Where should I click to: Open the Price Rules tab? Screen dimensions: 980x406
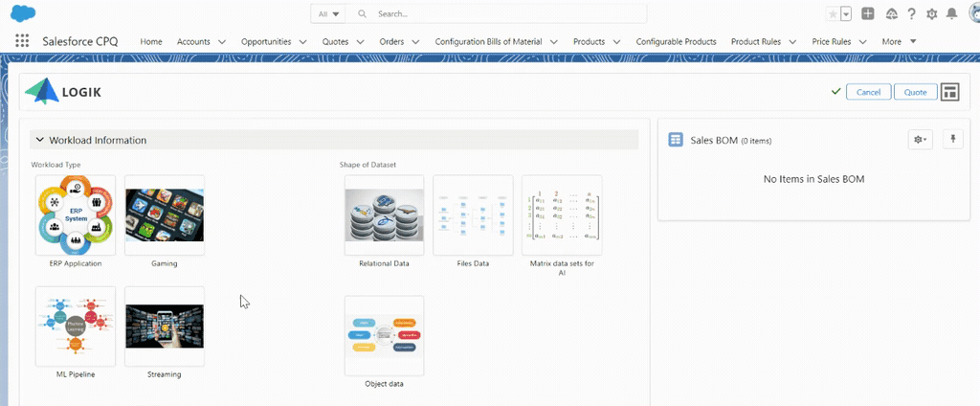click(832, 42)
